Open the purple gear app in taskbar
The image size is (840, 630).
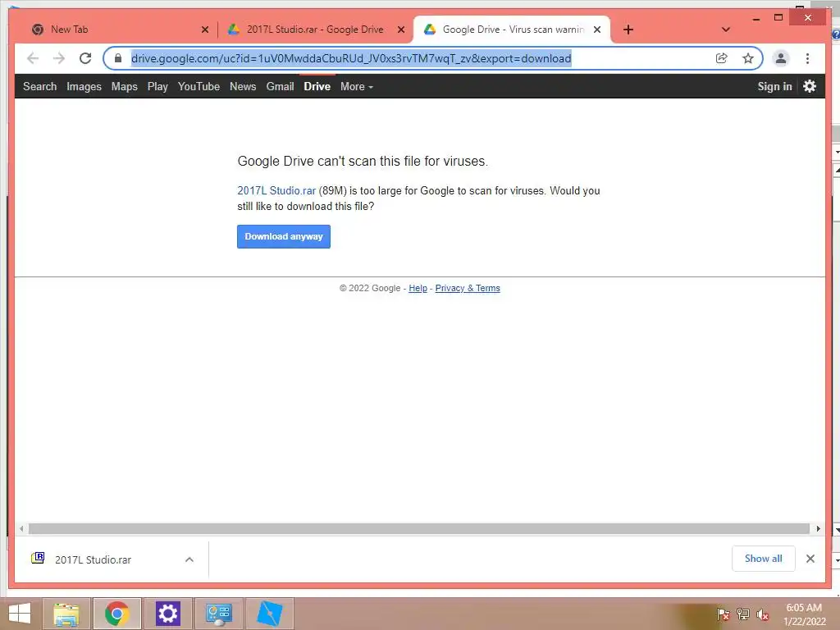[167, 614]
